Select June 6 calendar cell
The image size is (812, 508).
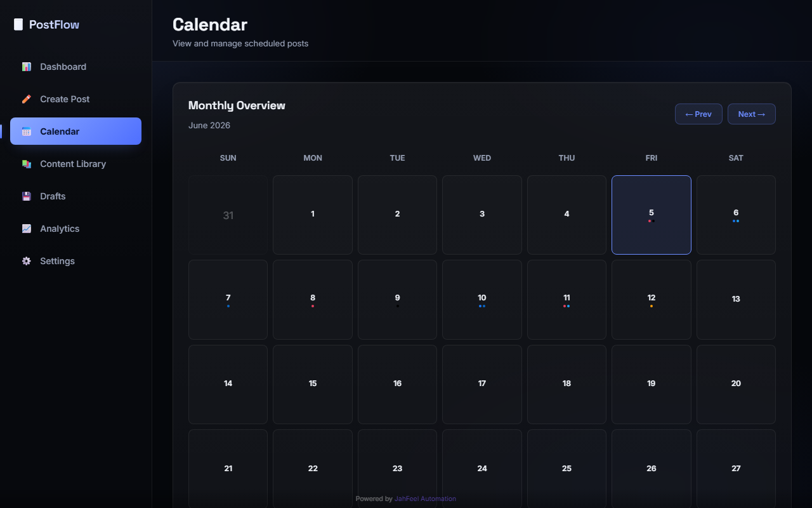[x=736, y=215]
